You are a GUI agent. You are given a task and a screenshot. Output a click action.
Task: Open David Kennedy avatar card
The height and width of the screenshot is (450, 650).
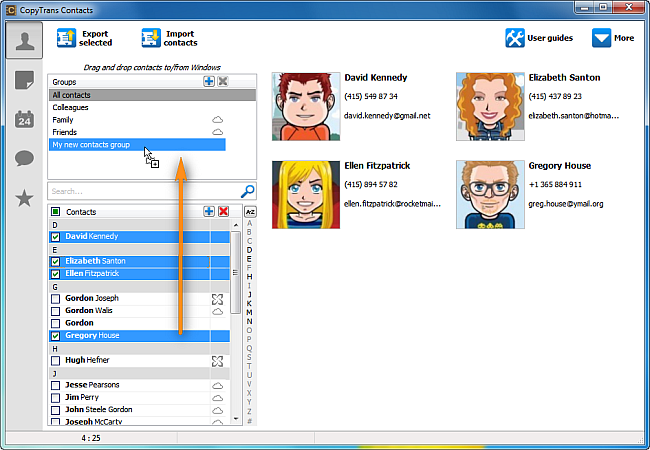pyautogui.click(x=306, y=106)
